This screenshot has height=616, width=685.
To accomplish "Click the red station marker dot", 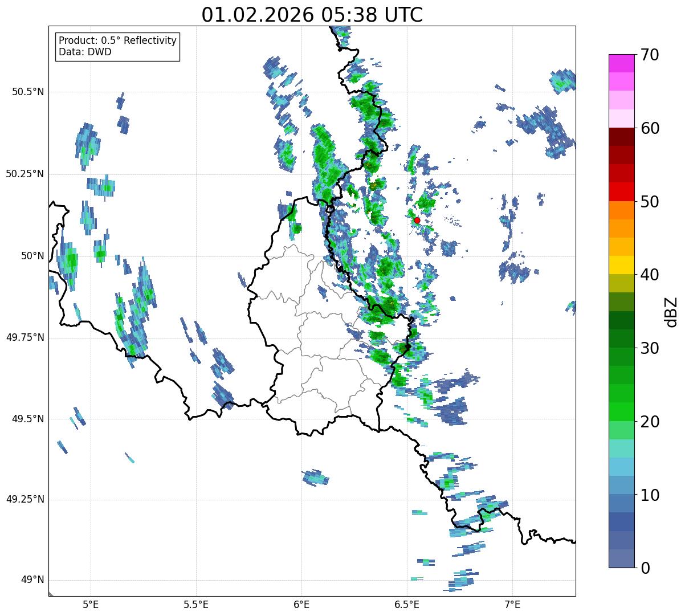I will [x=417, y=220].
